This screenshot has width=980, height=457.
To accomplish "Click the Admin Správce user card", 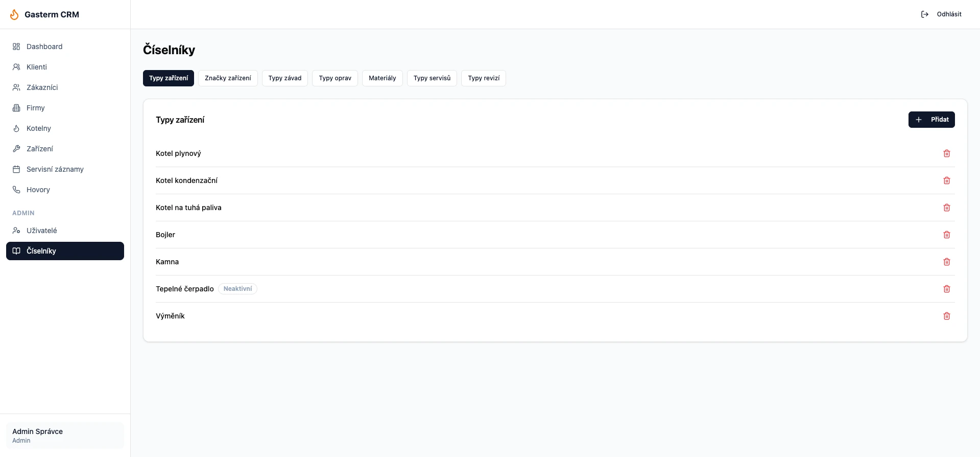I will pos(65,436).
